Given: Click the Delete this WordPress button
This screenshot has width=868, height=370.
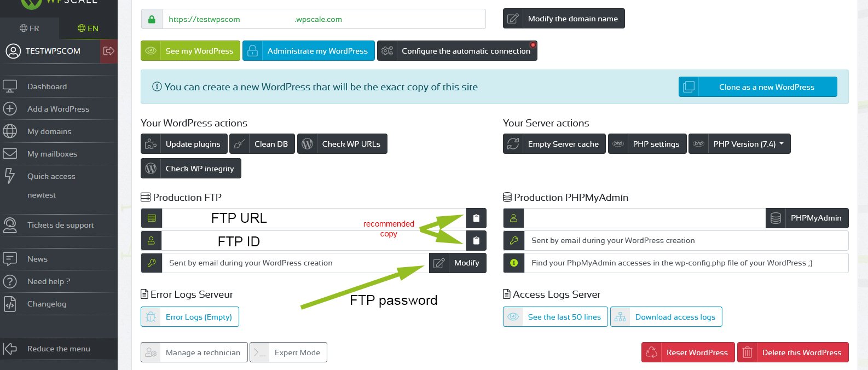Looking at the screenshot, I should pyautogui.click(x=793, y=352).
